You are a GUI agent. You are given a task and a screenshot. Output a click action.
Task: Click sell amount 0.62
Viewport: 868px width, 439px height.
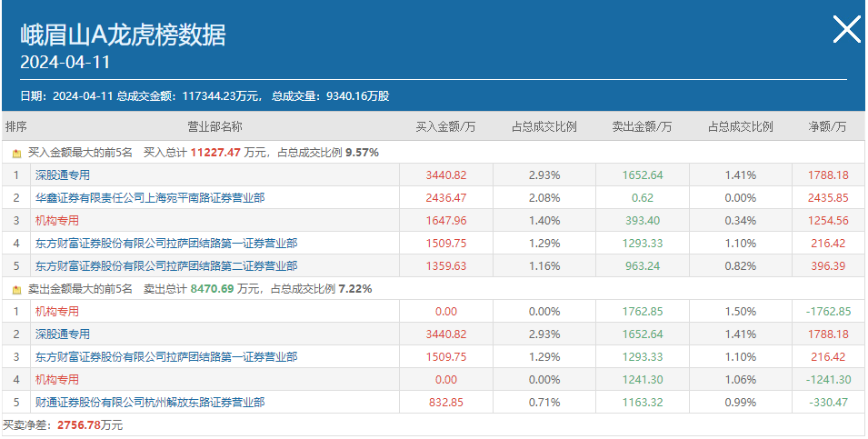click(x=643, y=198)
